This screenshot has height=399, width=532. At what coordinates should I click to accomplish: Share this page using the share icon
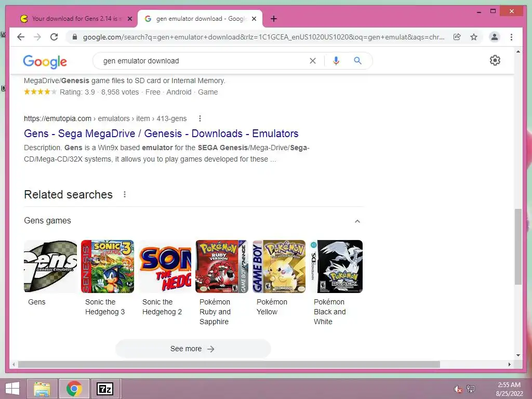point(457,37)
